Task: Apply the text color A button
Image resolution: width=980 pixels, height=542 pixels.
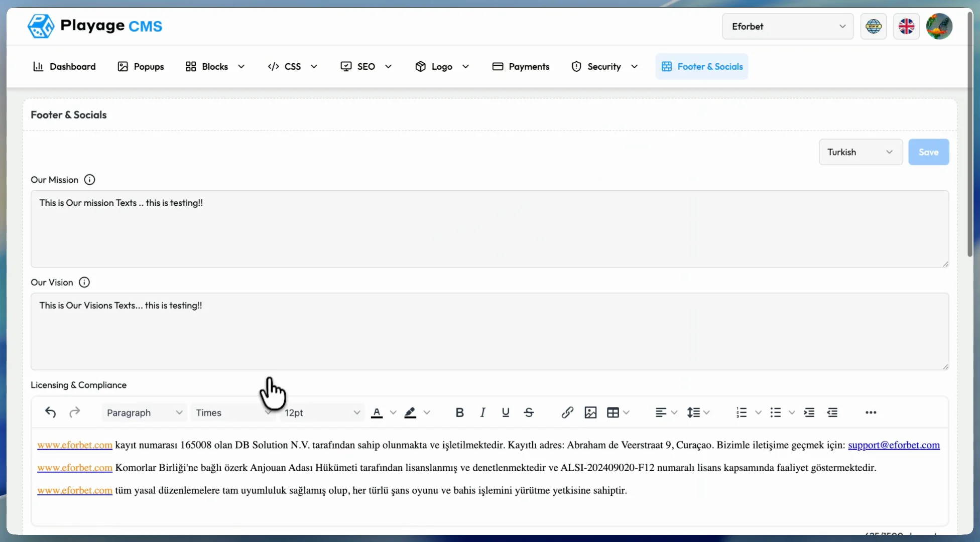Action: (377, 413)
